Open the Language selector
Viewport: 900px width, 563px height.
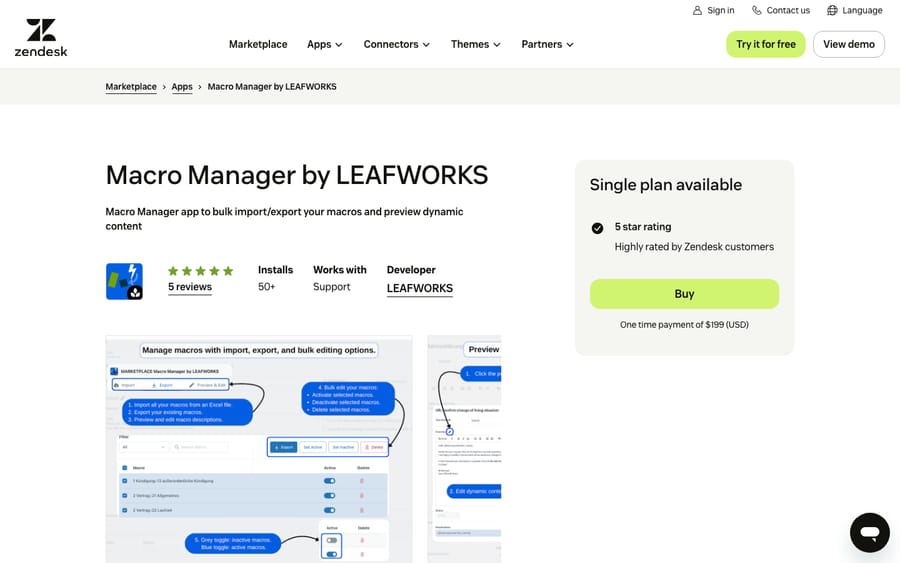pyautogui.click(x=862, y=10)
